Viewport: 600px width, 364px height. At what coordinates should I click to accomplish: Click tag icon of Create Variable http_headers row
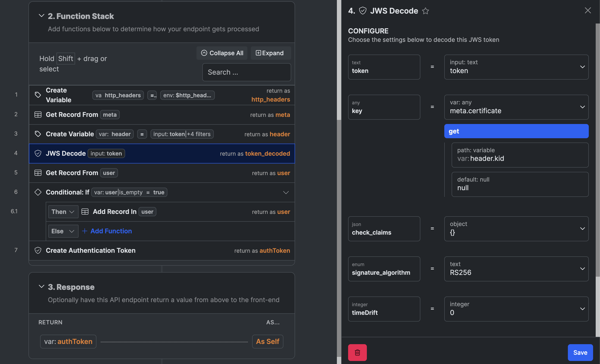point(38,95)
